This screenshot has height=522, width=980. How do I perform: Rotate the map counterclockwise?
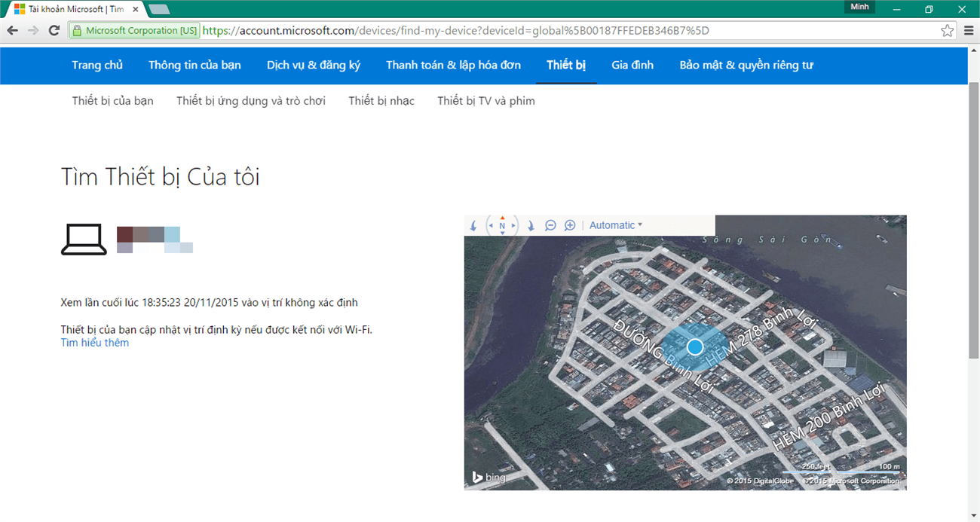click(473, 225)
